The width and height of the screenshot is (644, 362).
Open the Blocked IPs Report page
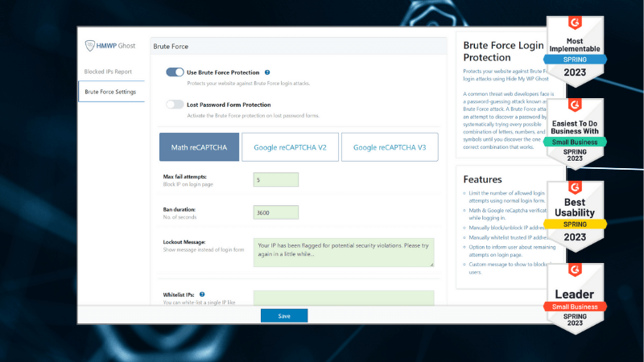(x=108, y=72)
